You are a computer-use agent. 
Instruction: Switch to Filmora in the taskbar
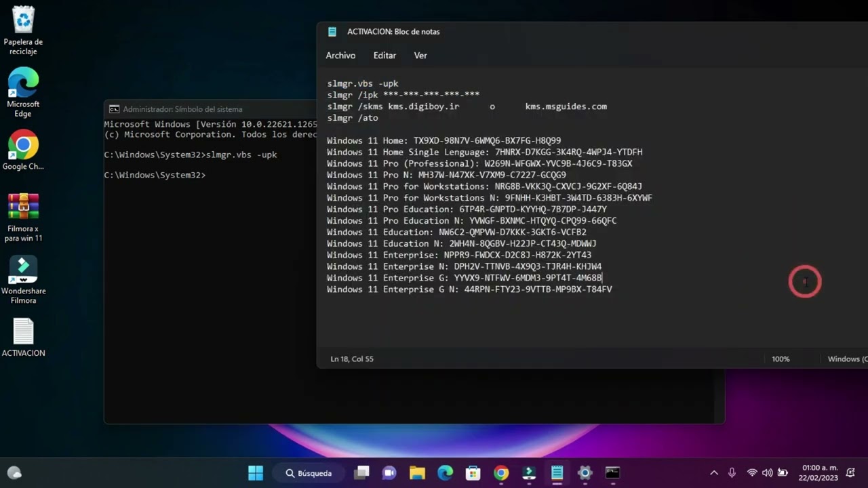click(529, 473)
